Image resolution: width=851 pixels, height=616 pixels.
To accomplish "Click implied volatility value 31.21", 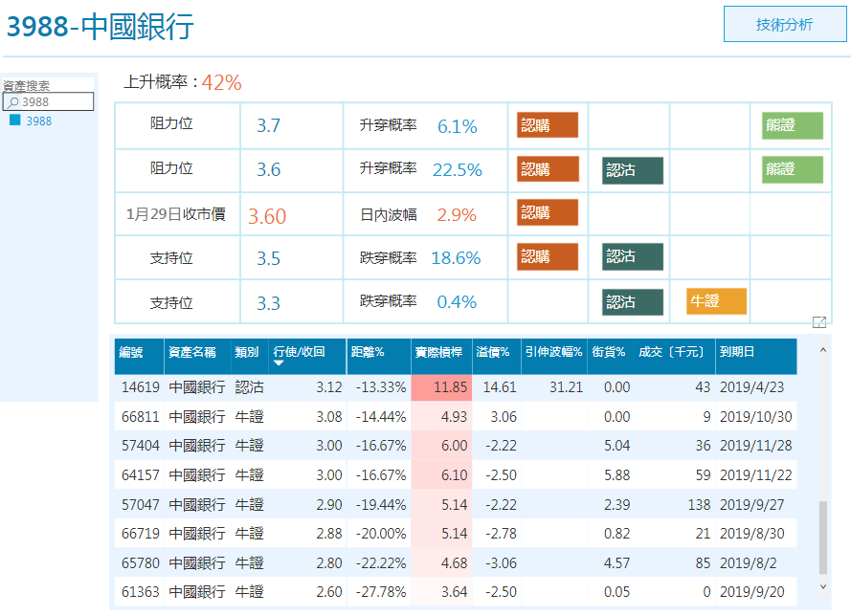I will tap(566, 387).
